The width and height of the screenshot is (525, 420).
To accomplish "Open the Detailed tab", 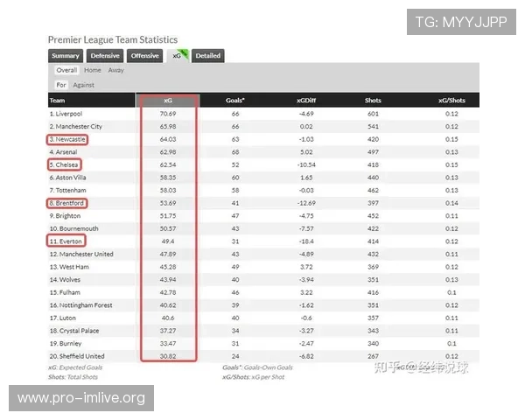I will (x=208, y=56).
